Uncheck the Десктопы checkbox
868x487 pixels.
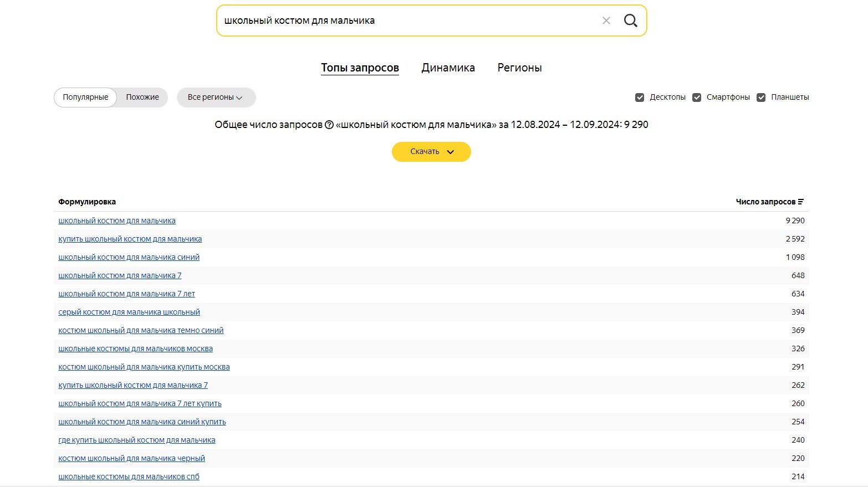pyautogui.click(x=640, y=98)
